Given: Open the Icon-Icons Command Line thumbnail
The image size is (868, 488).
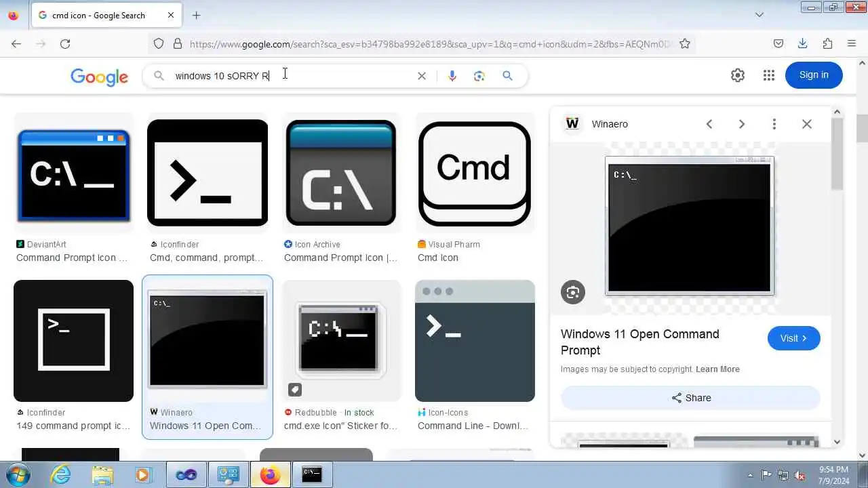Looking at the screenshot, I should click(475, 341).
